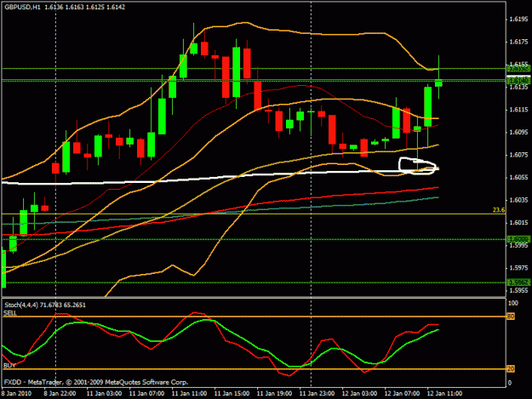Click the 100 label on the stochastic scale
The image size is (532, 399).
(513, 303)
